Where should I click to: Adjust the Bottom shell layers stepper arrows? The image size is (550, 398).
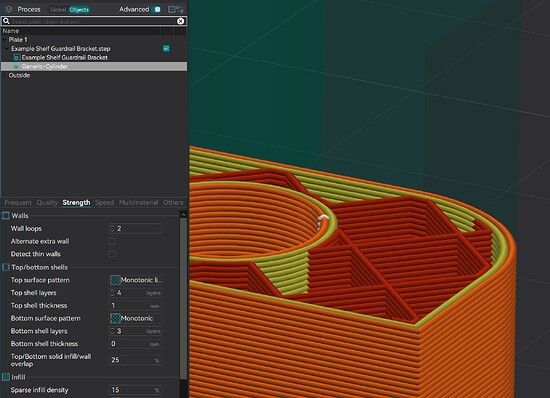112,331
